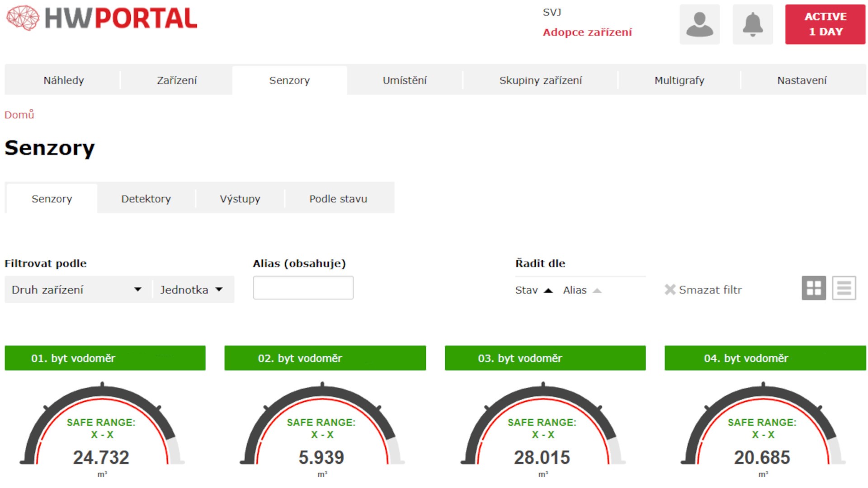The height and width of the screenshot is (488, 868).
Task: Click the X icon beside Smazat filtr
Action: coord(670,290)
